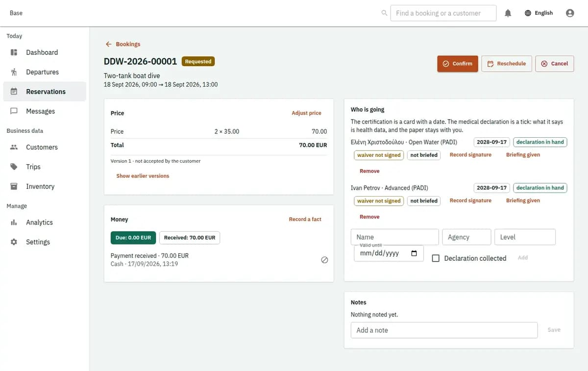Image resolution: width=588 pixels, height=371 pixels.
Task: Click the Base app title
Action: tap(16, 13)
